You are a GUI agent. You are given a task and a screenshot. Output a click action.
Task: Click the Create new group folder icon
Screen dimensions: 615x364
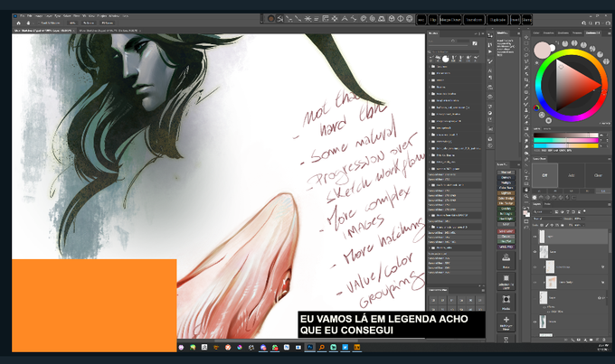point(591,340)
